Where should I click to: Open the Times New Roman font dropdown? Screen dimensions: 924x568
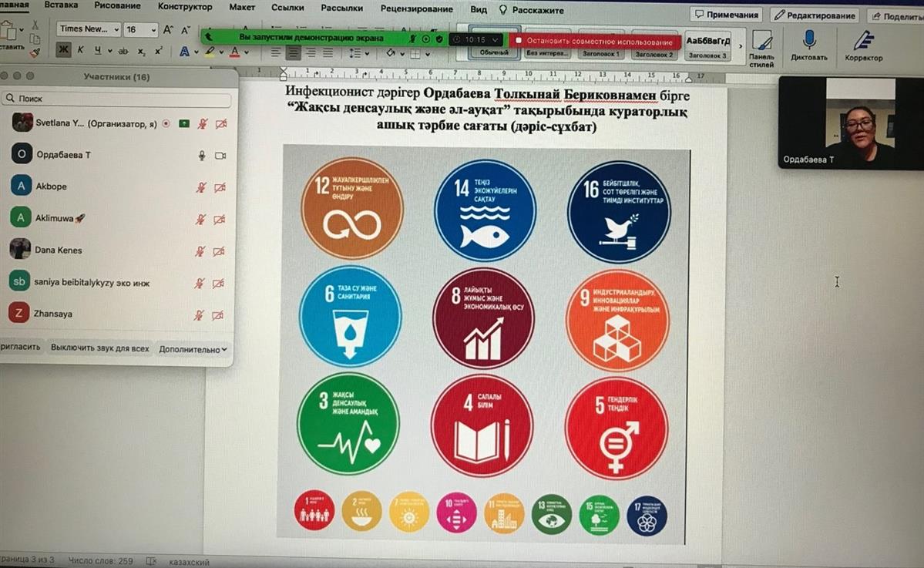click(89, 29)
